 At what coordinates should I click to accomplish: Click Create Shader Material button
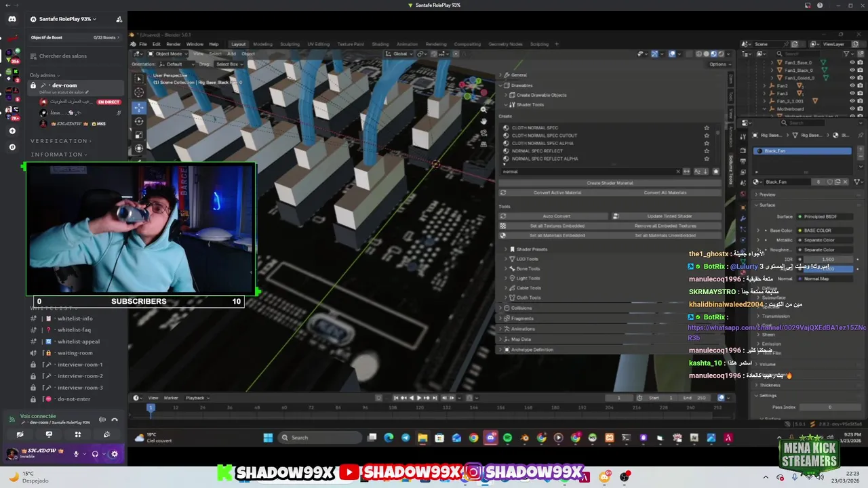click(610, 183)
